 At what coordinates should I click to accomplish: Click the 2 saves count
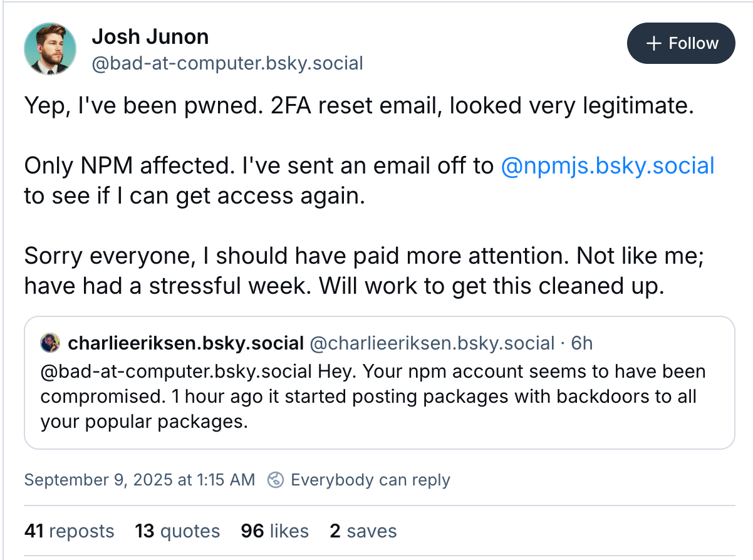tap(363, 531)
